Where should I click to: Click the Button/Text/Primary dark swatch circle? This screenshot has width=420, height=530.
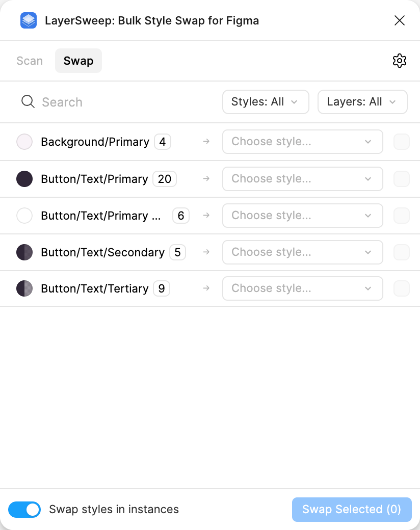(x=24, y=179)
